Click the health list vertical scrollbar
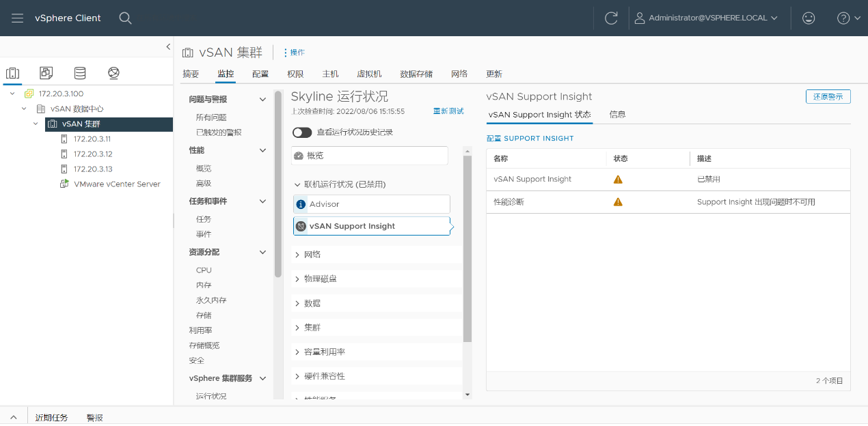The width and height of the screenshot is (868, 426). [467, 248]
